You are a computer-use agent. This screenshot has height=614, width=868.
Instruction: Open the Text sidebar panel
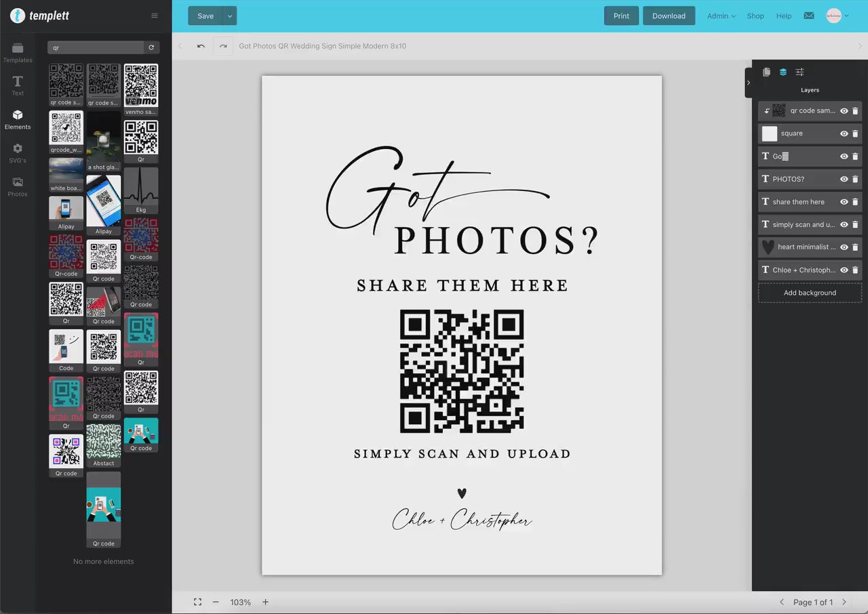click(18, 86)
